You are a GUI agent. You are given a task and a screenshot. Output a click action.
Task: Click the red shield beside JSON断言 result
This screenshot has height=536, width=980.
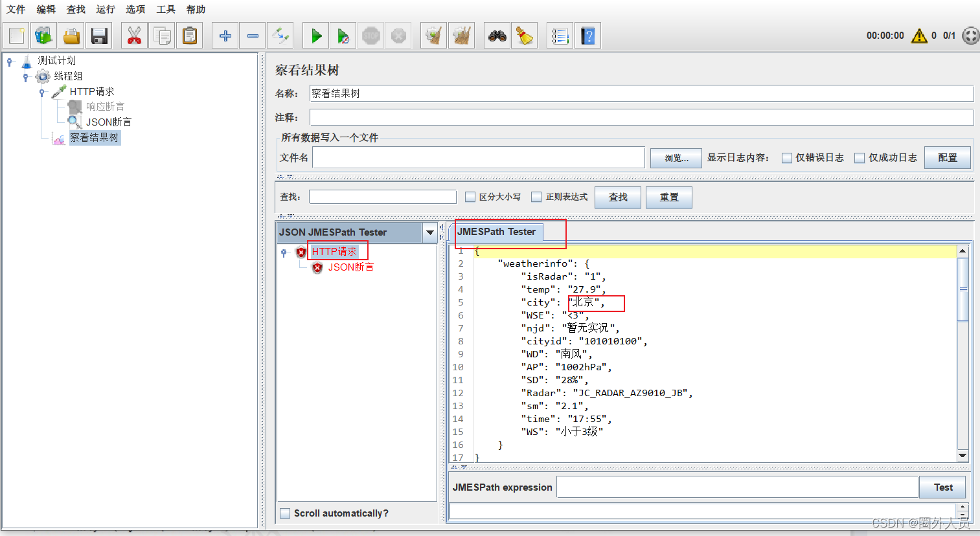click(317, 267)
